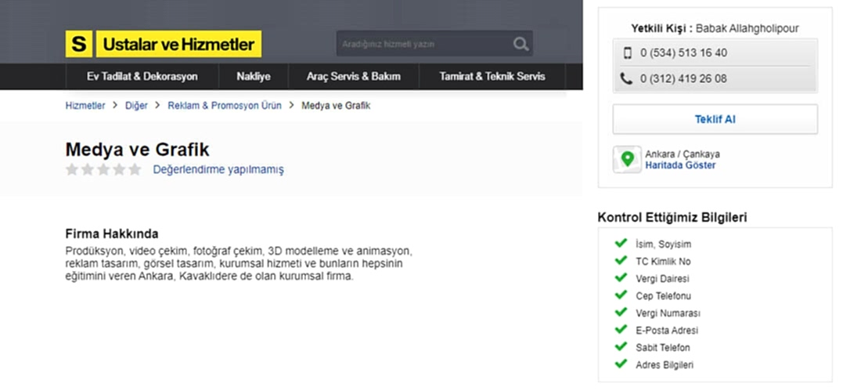Expand the Tamirat & Teknik Servis menu
Screen dimensions: 868x391
pyautogui.click(x=492, y=77)
